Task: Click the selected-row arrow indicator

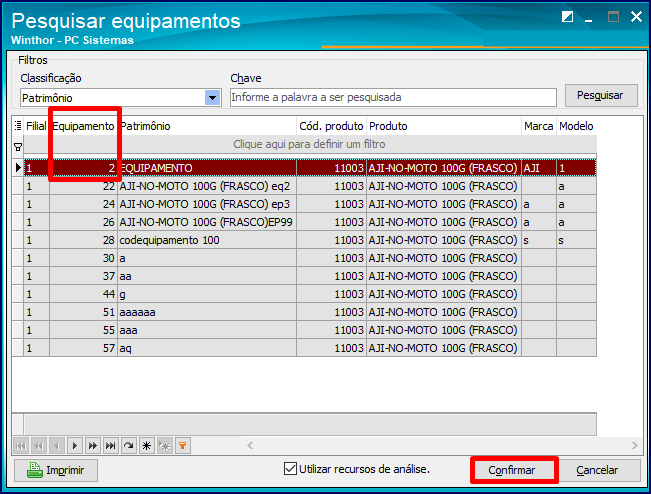Action: 18,168
